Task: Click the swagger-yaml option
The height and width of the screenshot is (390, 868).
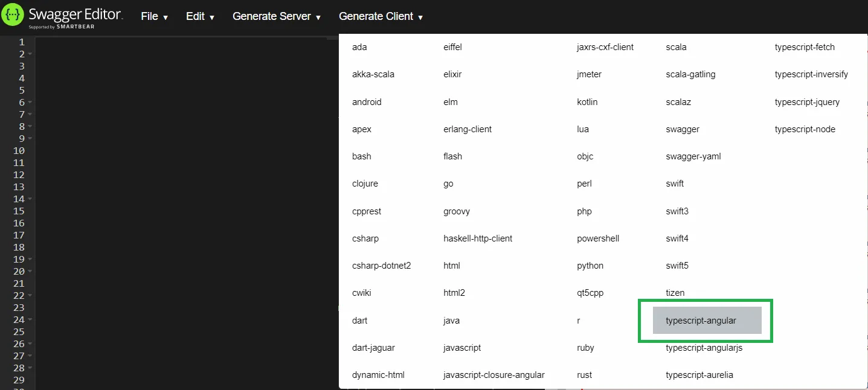Action: point(693,156)
